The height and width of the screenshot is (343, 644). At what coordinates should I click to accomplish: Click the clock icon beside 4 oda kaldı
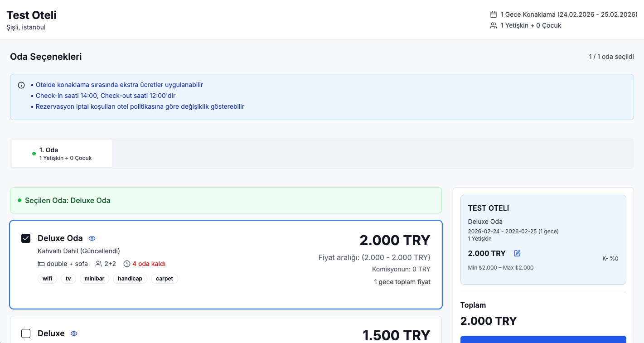(x=127, y=264)
